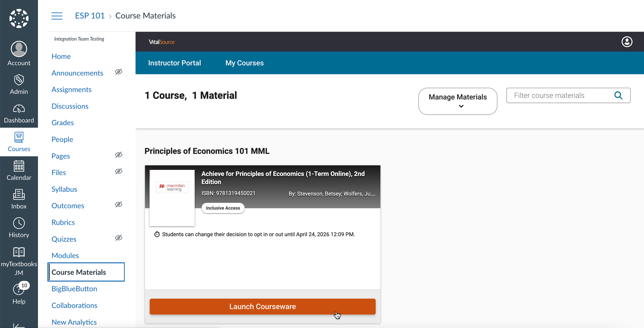The image size is (644, 328).
Task: Open Help icon with badge 10
Action: [19, 289]
